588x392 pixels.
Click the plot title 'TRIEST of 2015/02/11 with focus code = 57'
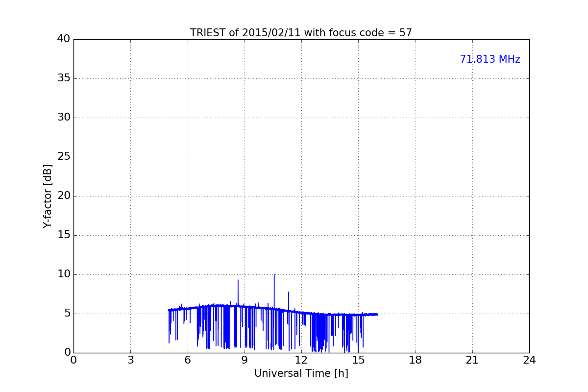(301, 33)
